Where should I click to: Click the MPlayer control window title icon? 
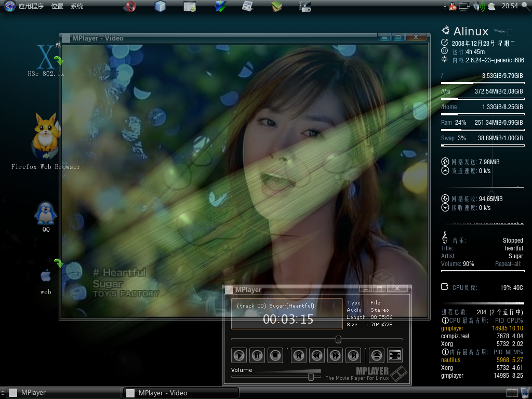(x=229, y=290)
